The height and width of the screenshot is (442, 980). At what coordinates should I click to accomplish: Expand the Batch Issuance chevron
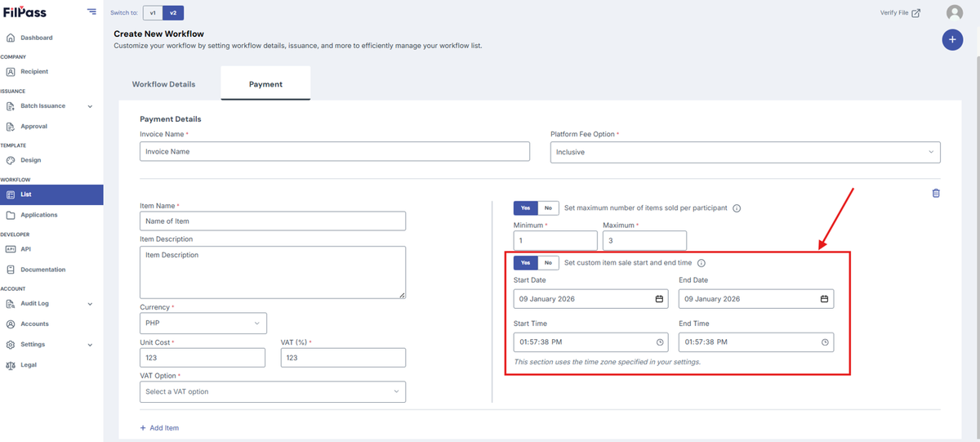(90, 106)
